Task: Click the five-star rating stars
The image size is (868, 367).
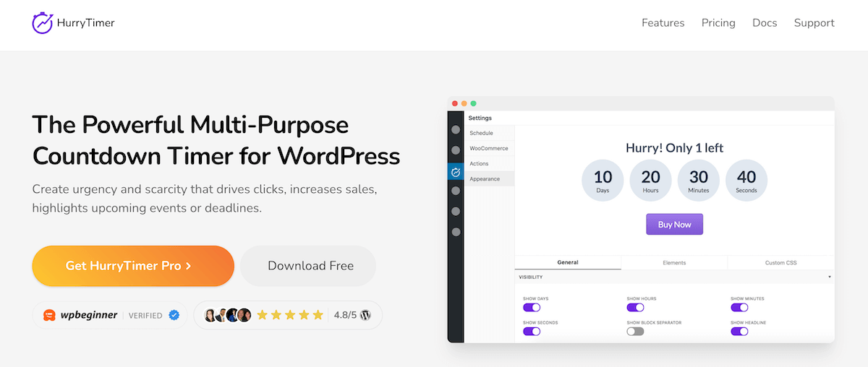Action: pyautogui.click(x=291, y=315)
